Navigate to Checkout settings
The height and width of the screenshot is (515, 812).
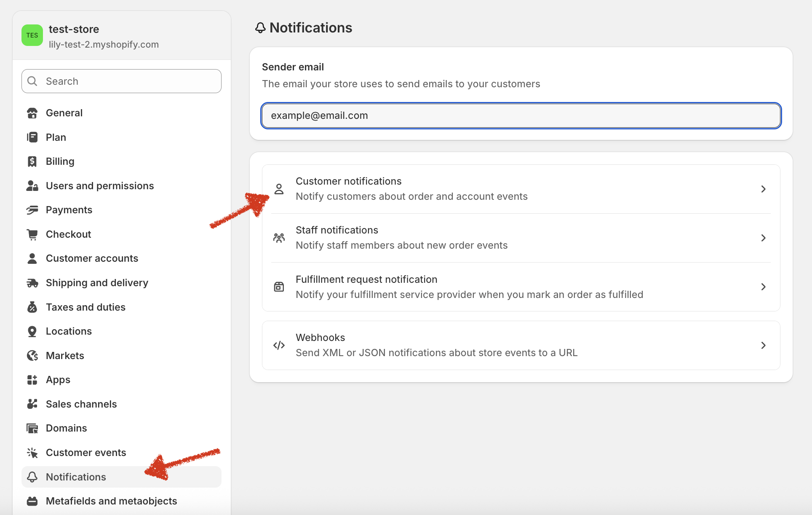pos(121,234)
